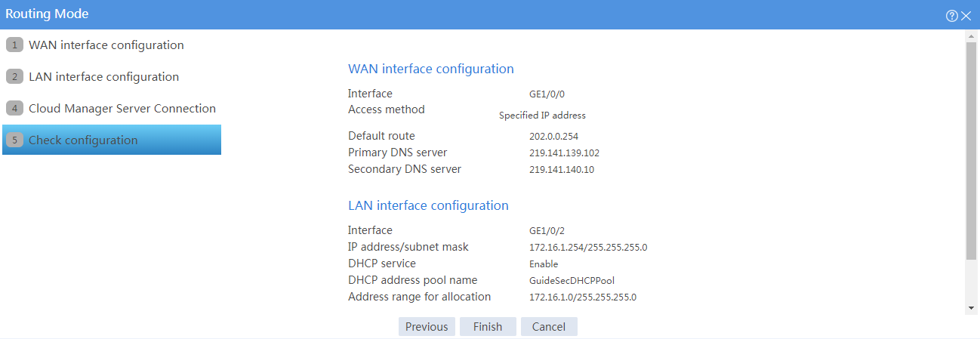Click the Finish button
The width and height of the screenshot is (980, 339).
(488, 327)
